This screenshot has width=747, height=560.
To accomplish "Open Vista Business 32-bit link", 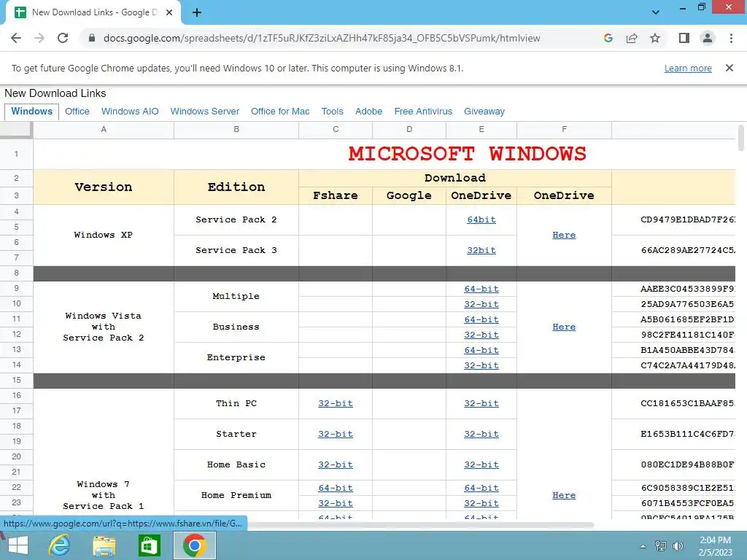I will (x=481, y=334).
